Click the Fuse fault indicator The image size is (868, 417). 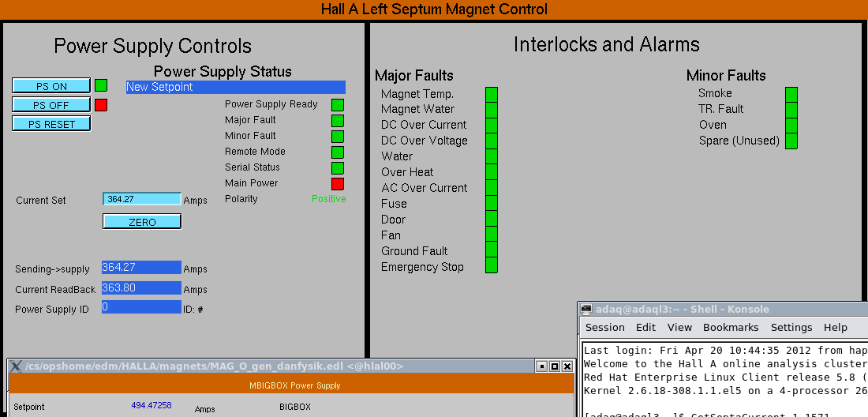coord(492,203)
